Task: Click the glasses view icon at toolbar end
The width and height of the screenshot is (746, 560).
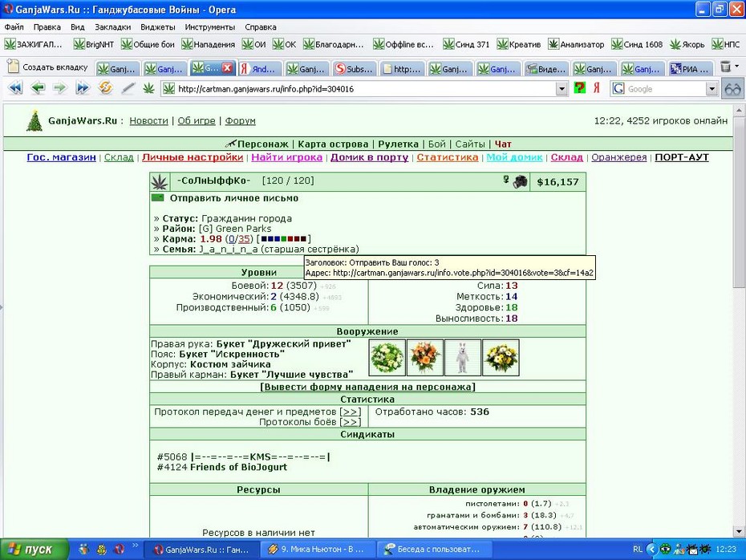Action: pos(732,89)
